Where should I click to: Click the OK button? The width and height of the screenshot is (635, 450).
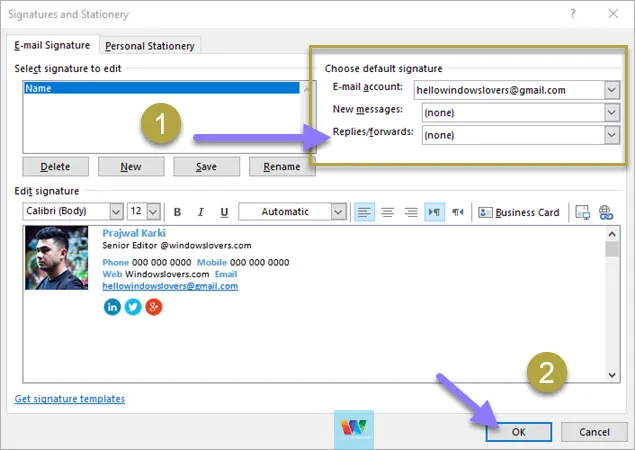pos(517,431)
